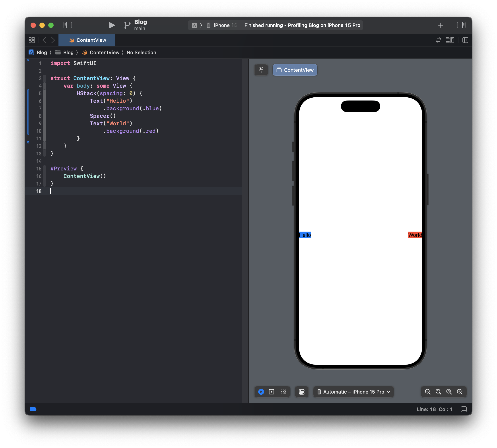
Task: Add an editor on the right
Action: coord(465,40)
